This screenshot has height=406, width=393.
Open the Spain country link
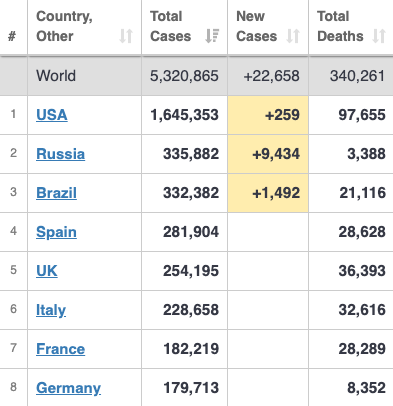click(x=56, y=232)
